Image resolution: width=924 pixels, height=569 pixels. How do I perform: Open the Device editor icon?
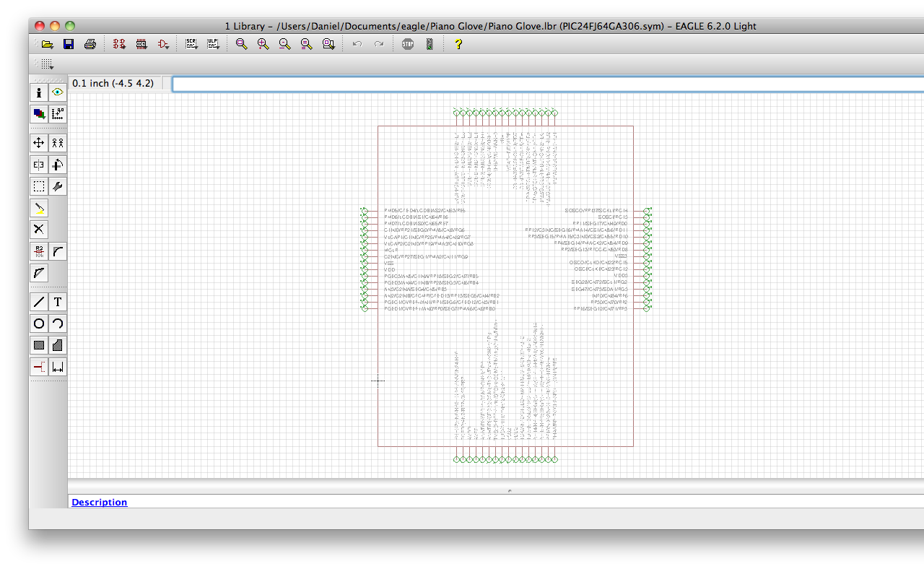[x=119, y=44]
